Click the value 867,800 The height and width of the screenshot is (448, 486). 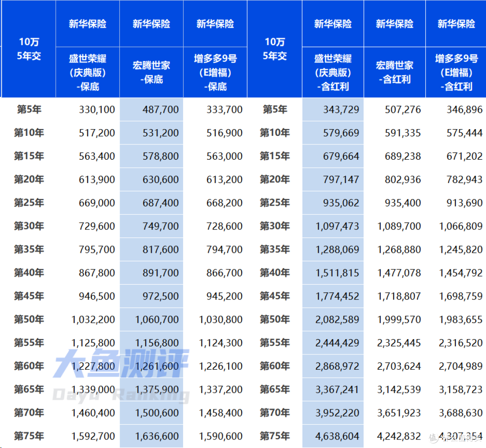[97, 273]
